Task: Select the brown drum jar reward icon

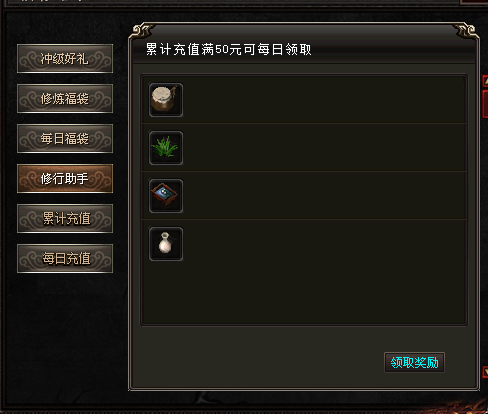Action: [x=166, y=100]
